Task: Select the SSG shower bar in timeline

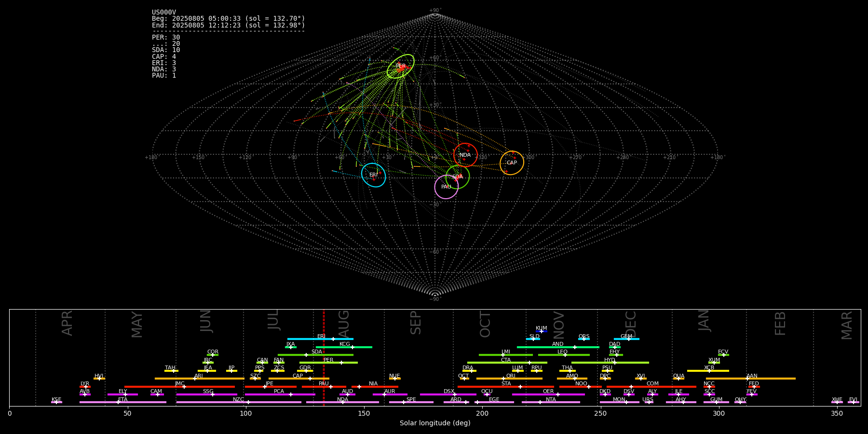Action: 207,394
